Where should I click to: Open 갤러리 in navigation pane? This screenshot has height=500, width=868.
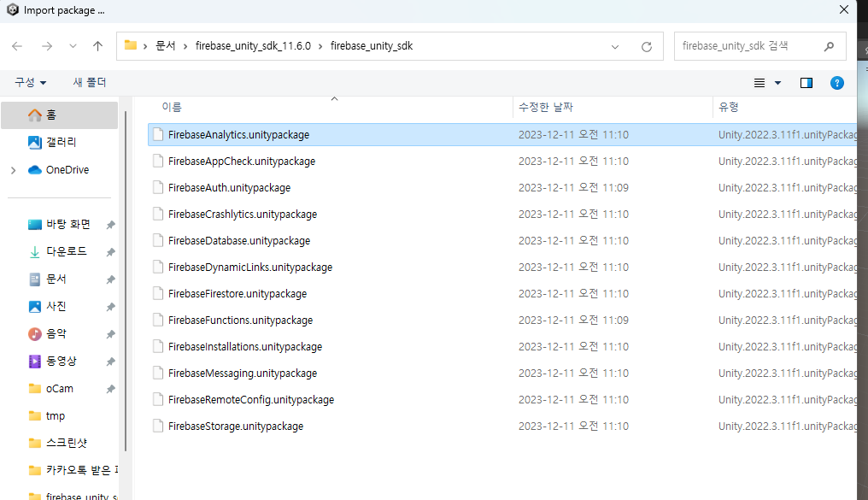point(59,142)
